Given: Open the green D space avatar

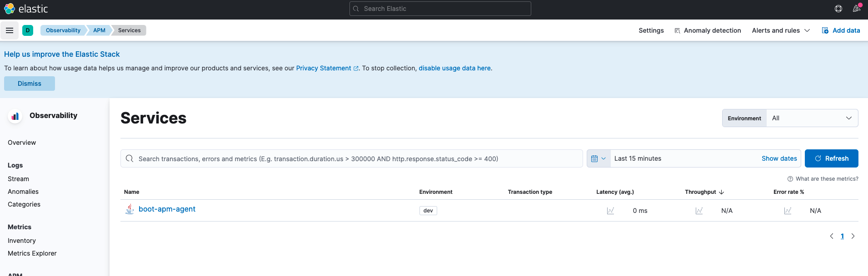Looking at the screenshot, I should pyautogui.click(x=28, y=30).
